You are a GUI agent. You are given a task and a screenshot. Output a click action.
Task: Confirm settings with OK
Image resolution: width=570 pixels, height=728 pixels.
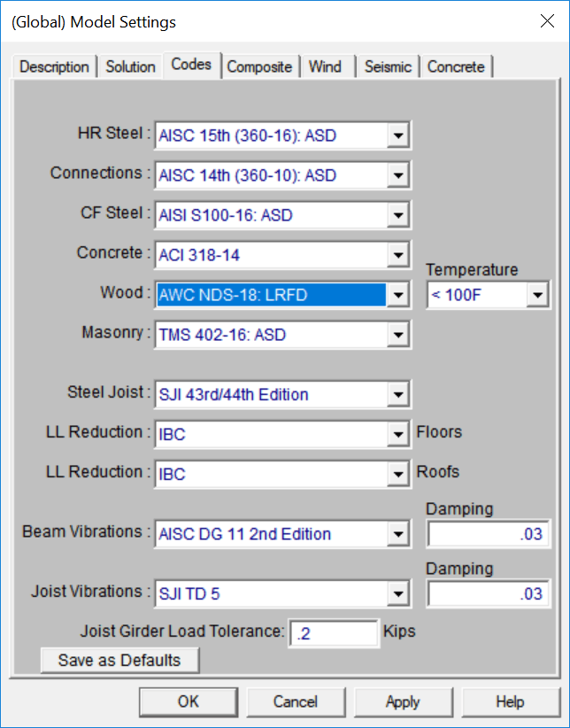[x=189, y=701]
